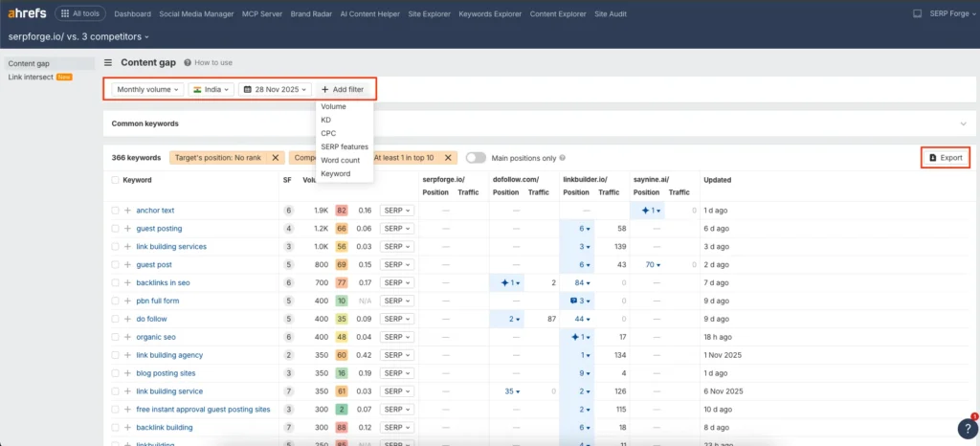Open Site Audit in the top navigation

coord(610,13)
